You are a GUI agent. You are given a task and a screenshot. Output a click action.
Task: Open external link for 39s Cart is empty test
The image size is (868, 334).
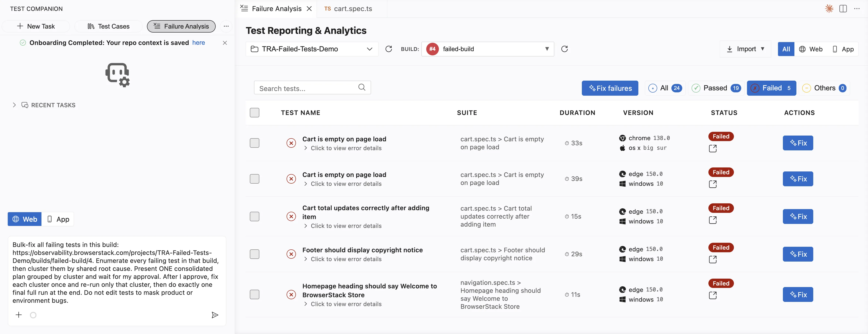point(713,184)
